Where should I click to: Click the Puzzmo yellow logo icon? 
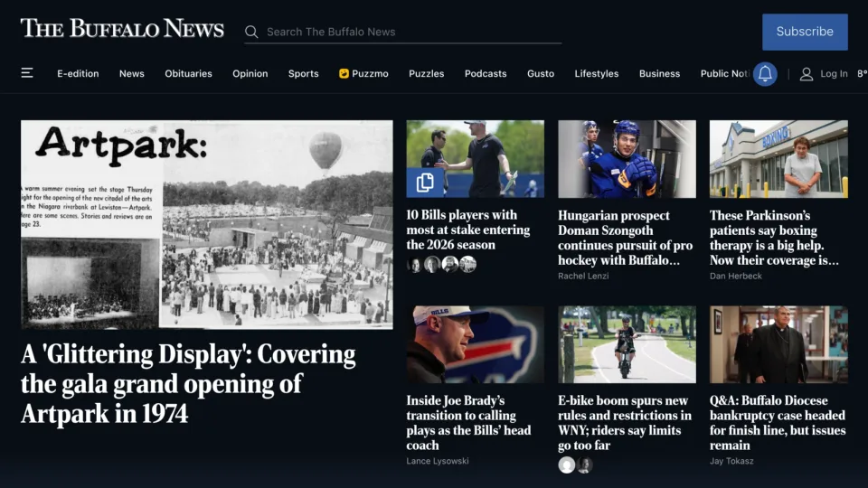[344, 73]
